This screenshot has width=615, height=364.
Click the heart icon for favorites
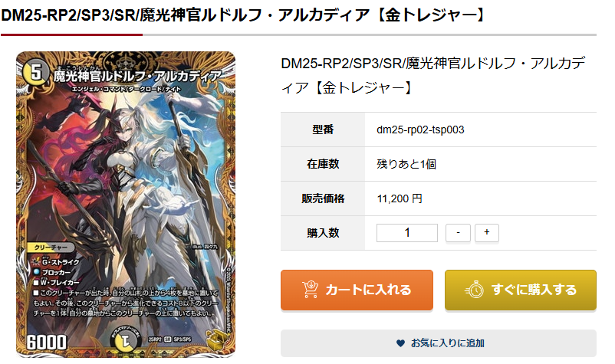[x=400, y=343]
